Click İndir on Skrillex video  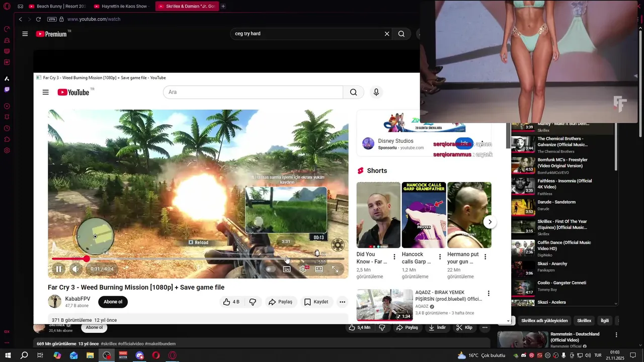click(x=437, y=327)
